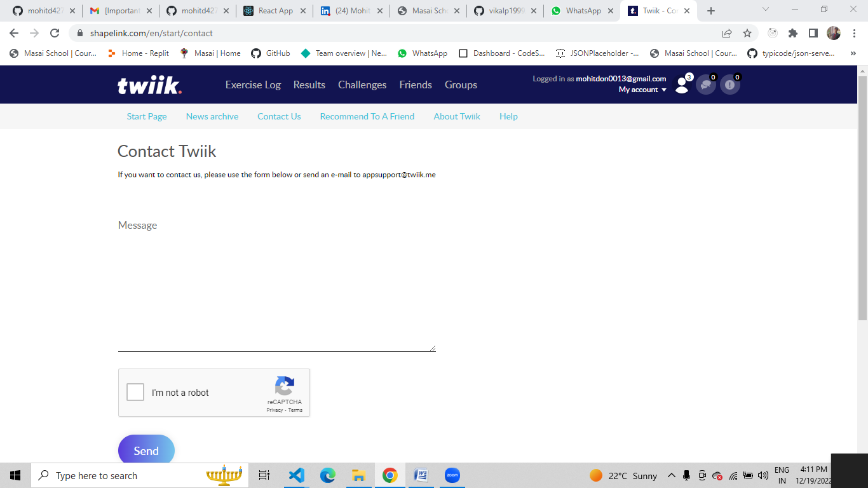Viewport: 868px width, 488px height.
Task: Open the chat messages notification icon
Action: point(706,84)
